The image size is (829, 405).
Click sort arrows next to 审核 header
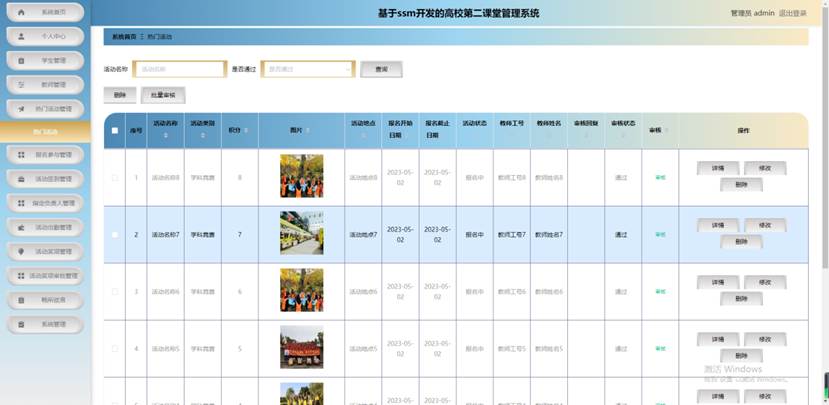click(x=666, y=130)
